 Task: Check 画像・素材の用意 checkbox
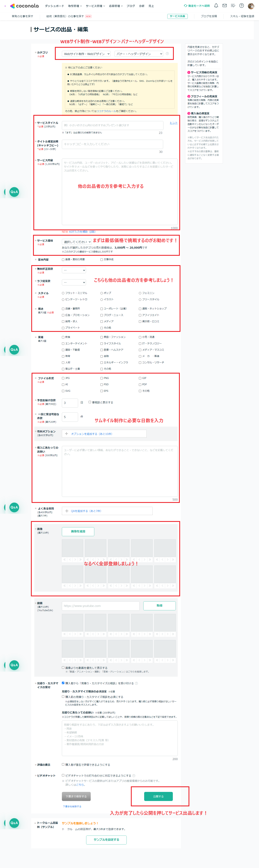tap(63, 259)
